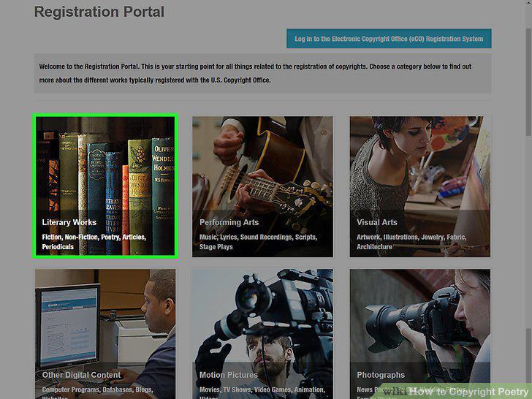532x399 pixels.
Task: Open the eCO Registration System login
Action: (389, 38)
